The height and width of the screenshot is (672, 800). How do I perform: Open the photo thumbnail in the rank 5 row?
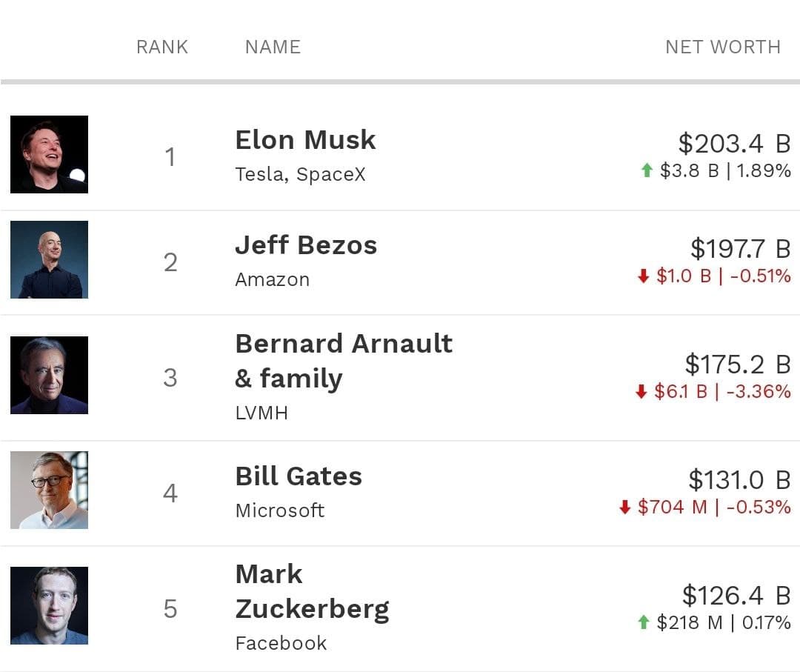coord(49,605)
